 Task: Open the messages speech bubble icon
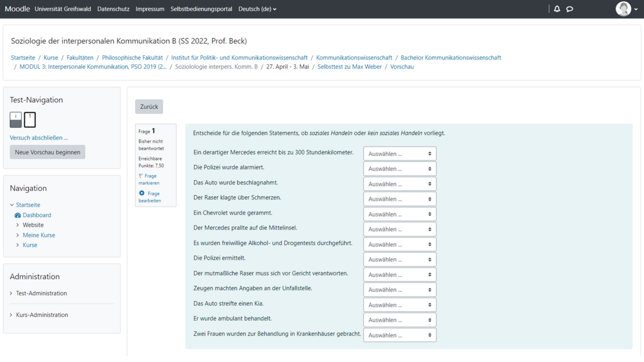569,9
